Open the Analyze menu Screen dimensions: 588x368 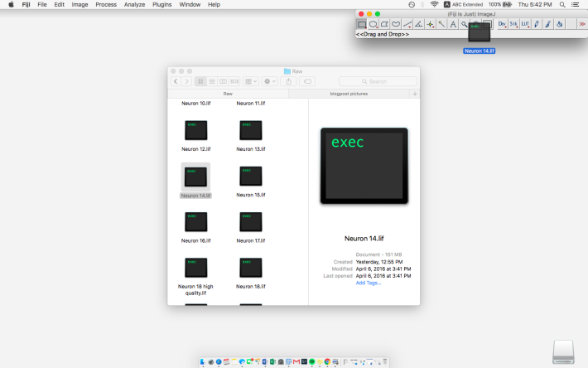[x=134, y=4]
